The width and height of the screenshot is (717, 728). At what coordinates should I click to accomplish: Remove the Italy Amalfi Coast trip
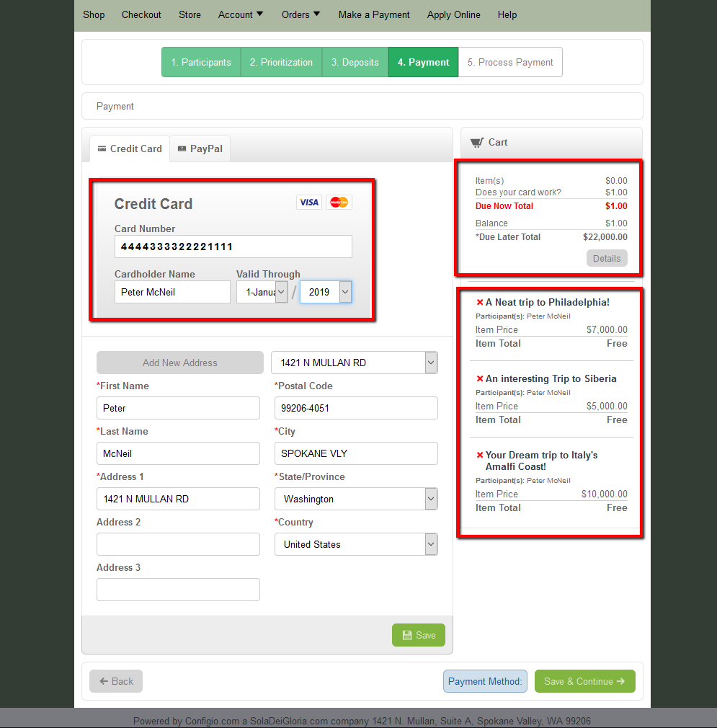coord(480,455)
